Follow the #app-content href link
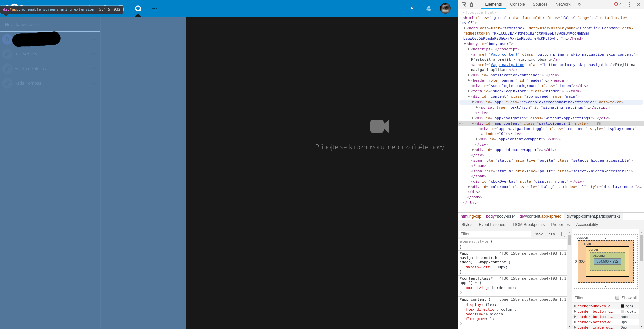This screenshot has width=644, height=329. (504, 54)
